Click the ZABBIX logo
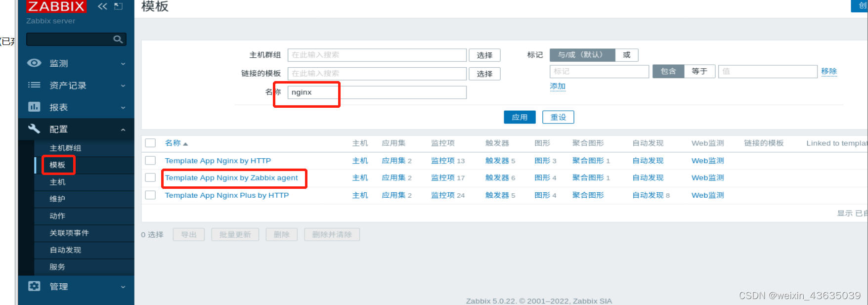Image resolution: width=868 pixels, height=305 pixels. pyautogui.click(x=56, y=6)
